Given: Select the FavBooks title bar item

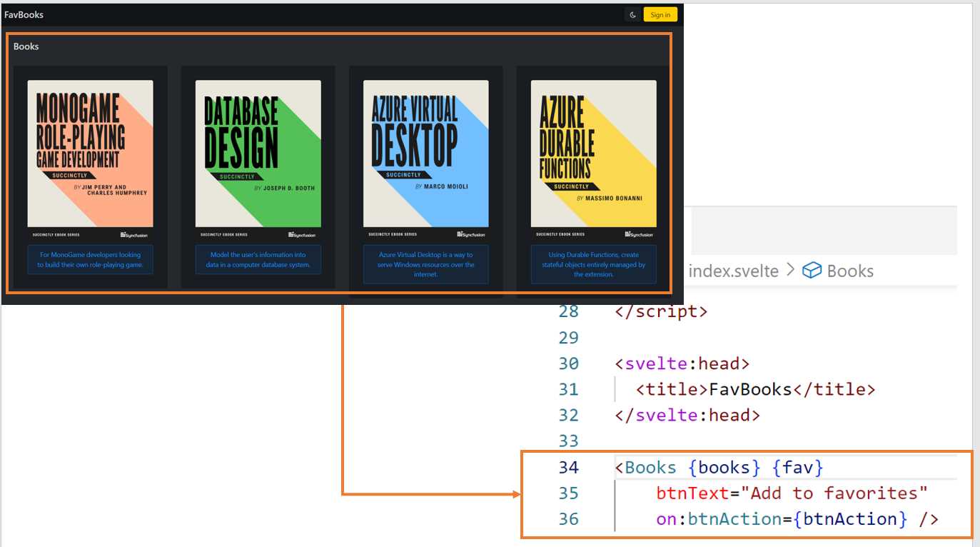Looking at the screenshot, I should [x=26, y=14].
